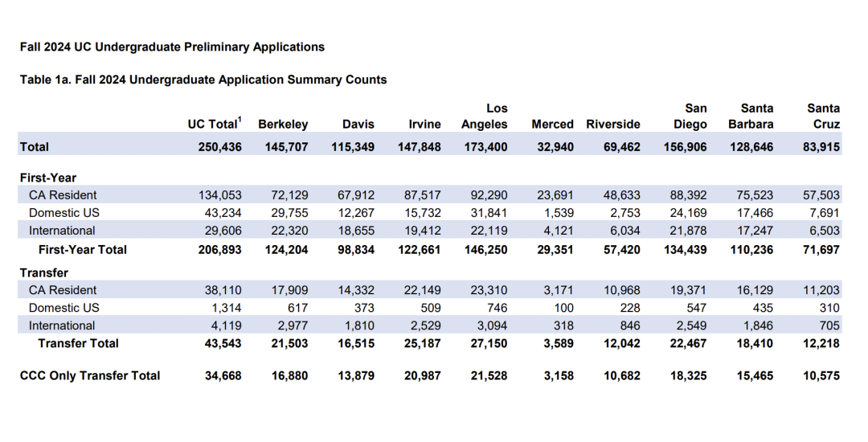Select CCC Only value 34,668
This screenshot has height=442, width=868.
(223, 376)
